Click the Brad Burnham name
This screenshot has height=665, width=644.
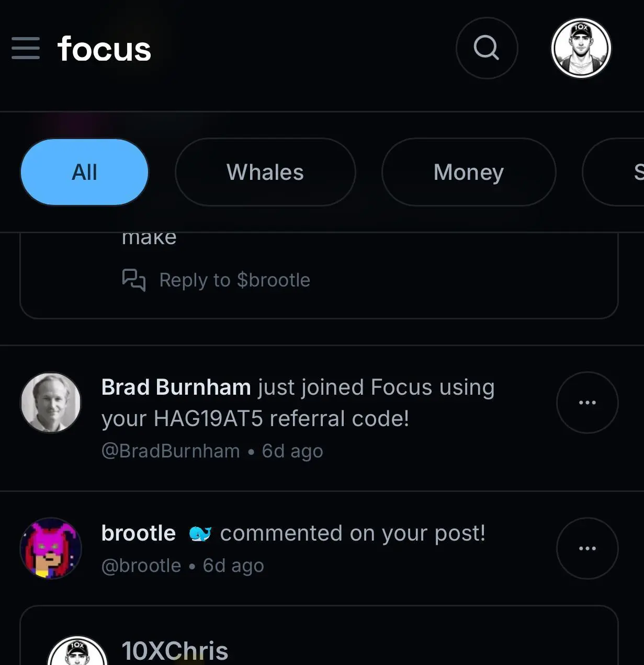[x=176, y=387]
